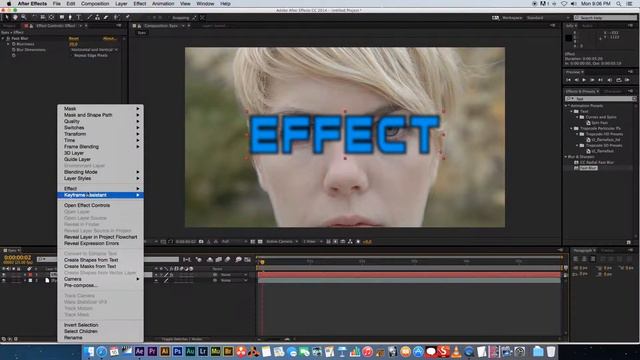This screenshot has height=360, width=640.
Task: Step to next frame in Preview panel
Action: pos(592,80)
